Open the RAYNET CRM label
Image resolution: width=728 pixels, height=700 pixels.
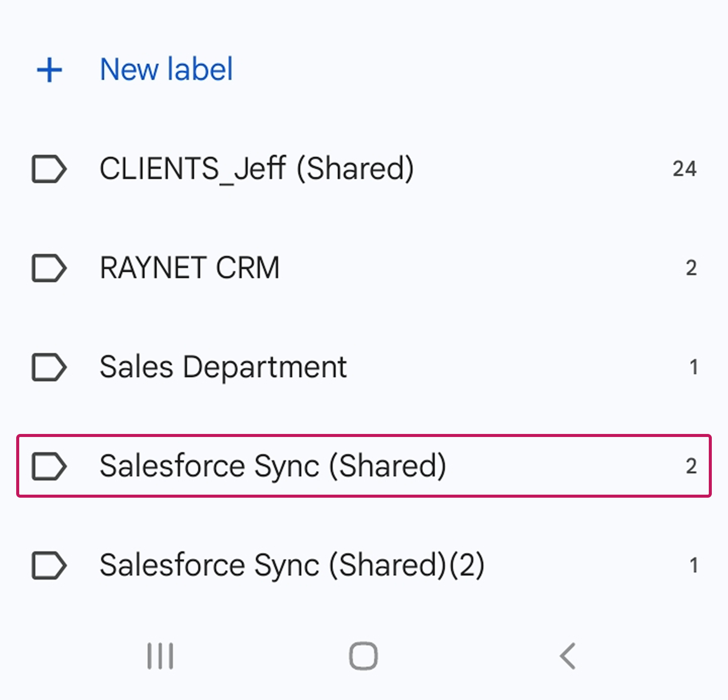click(x=190, y=268)
